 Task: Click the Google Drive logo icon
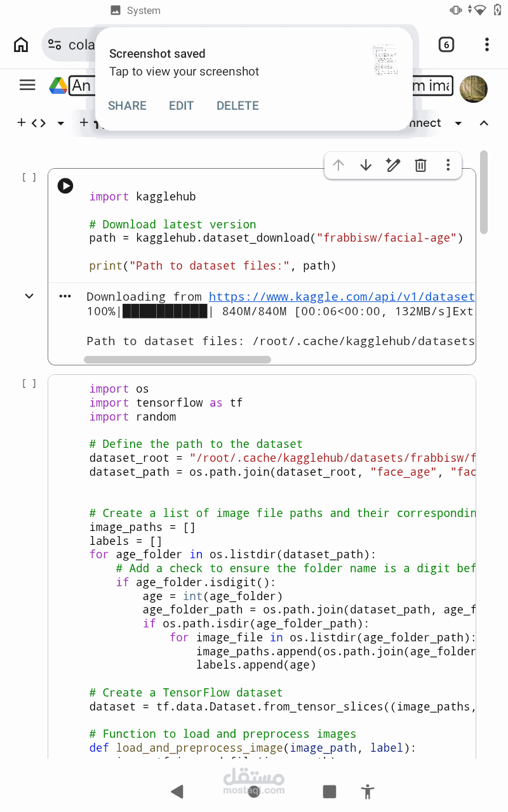(58, 85)
